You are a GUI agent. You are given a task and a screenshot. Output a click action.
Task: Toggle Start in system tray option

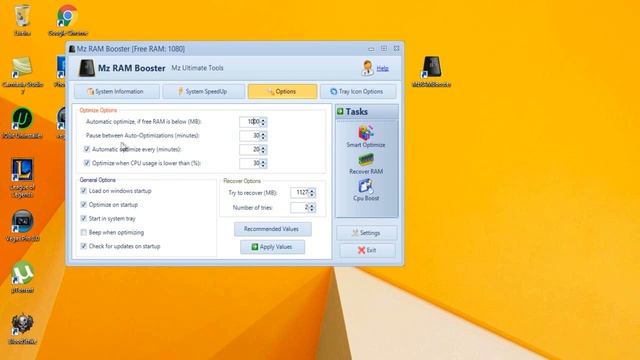point(83,219)
